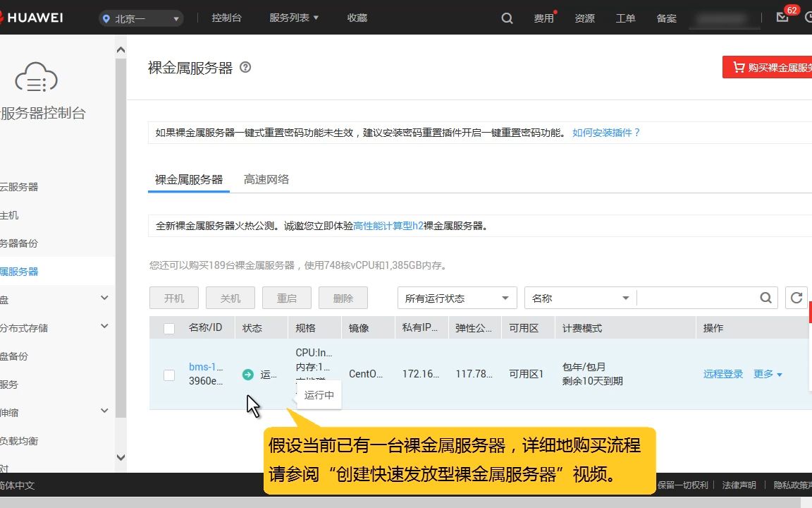The image size is (812, 508).
Task: Click the search magnifier in the list filter
Action: [x=766, y=298]
